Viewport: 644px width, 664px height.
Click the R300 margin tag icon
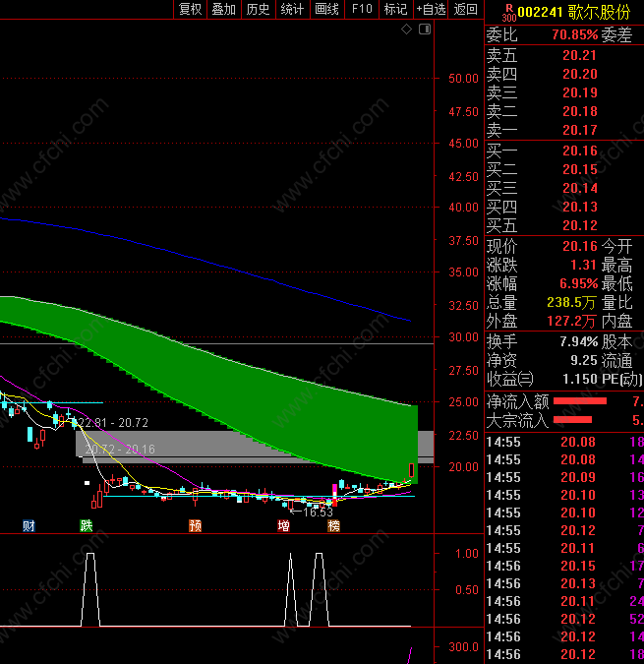(x=509, y=13)
